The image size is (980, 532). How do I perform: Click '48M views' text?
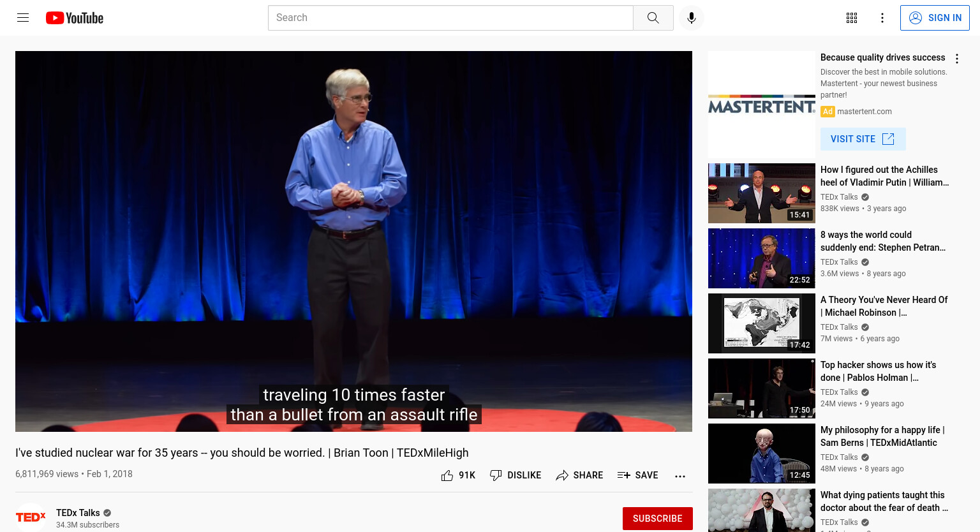coord(838,469)
